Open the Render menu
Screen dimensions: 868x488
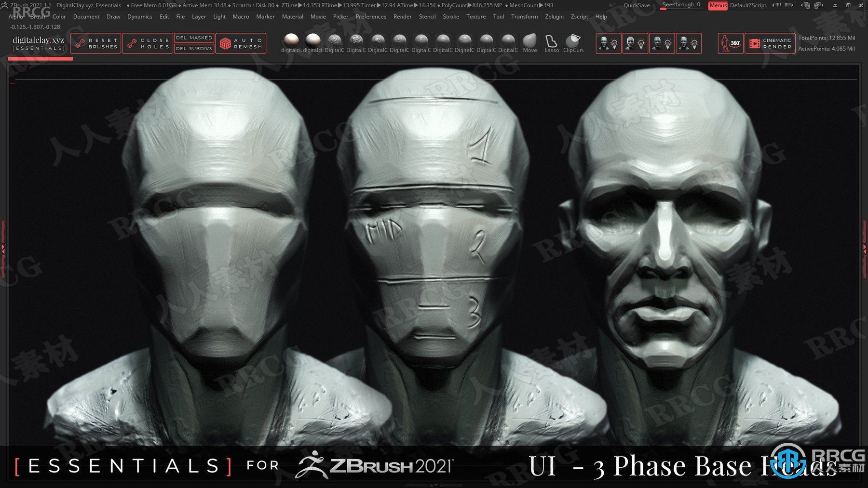(403, 16)
